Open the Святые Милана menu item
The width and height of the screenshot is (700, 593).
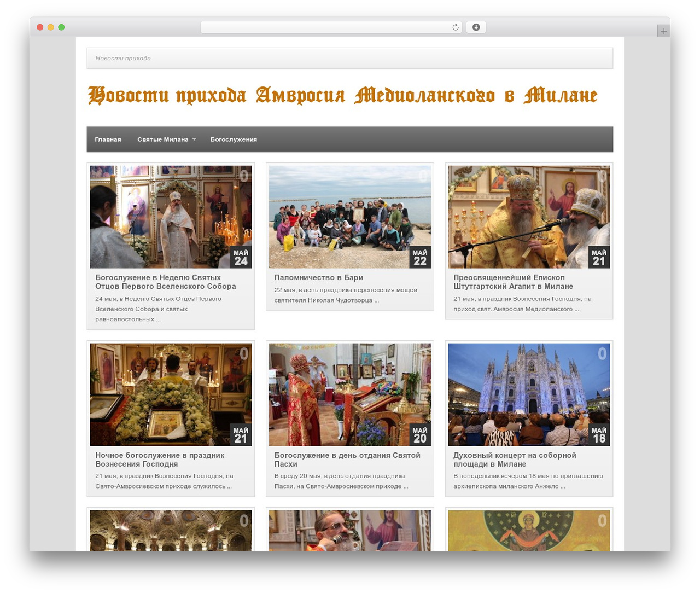163,139
